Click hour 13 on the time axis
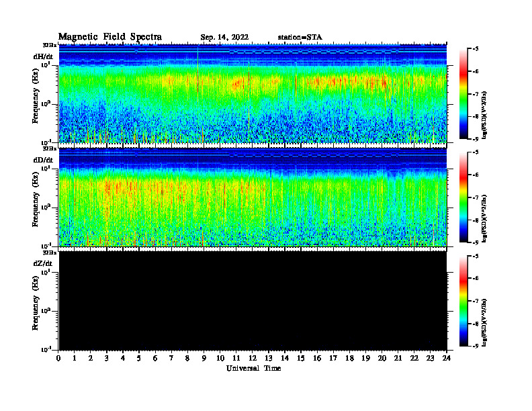Image resolution: width=532 pixels, height=411 pixels. tap(269, 359)
